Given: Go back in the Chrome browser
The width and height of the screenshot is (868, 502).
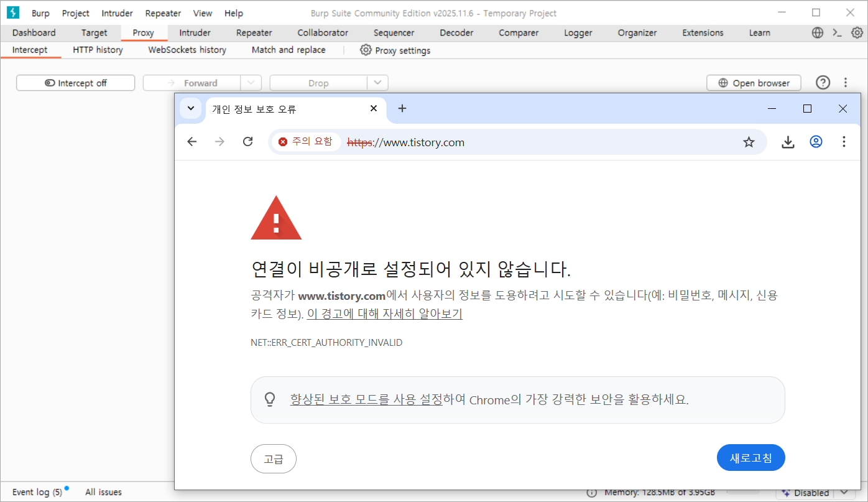Looking at the screenshot, I should tap(192, 142).
